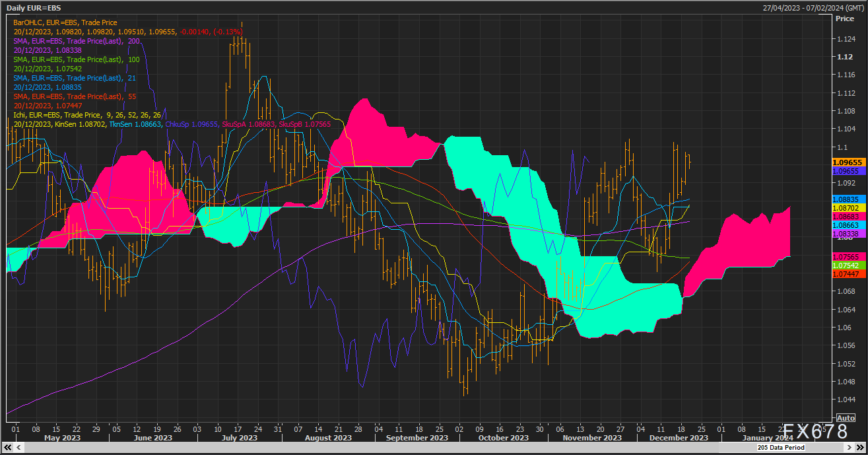Click the Daily EUR=EBS chart title
The image size is (868, 455).
point(34,7)
